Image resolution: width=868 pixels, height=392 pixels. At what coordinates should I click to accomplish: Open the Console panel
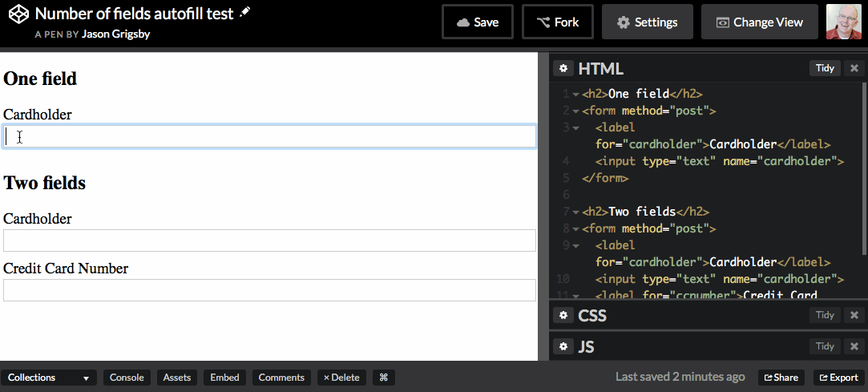[127, 378]
